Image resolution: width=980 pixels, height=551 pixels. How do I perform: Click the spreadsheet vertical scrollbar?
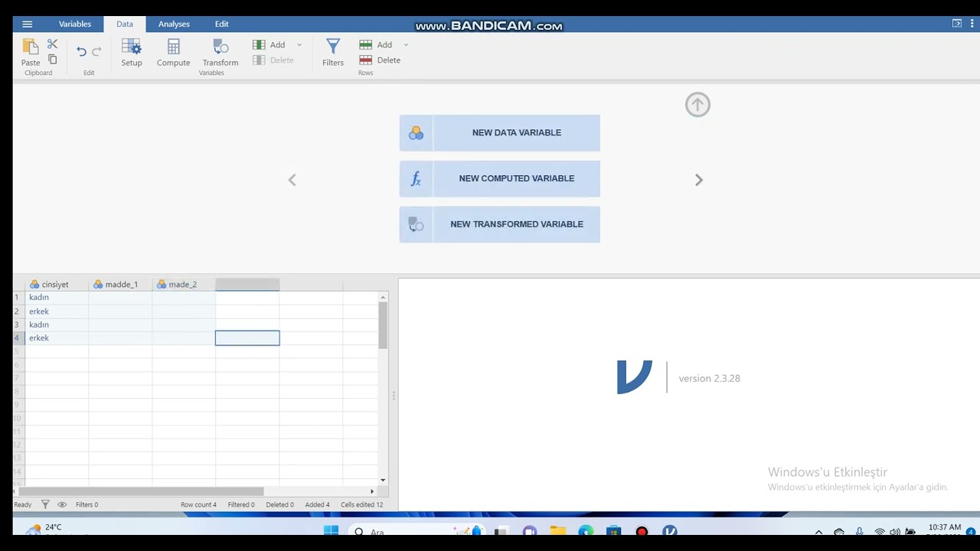(x=383, y=325)
